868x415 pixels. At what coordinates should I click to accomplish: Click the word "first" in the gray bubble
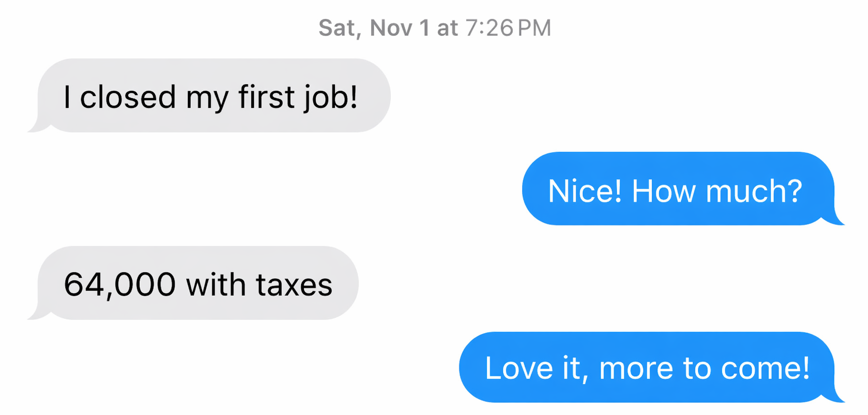(266, 97)
